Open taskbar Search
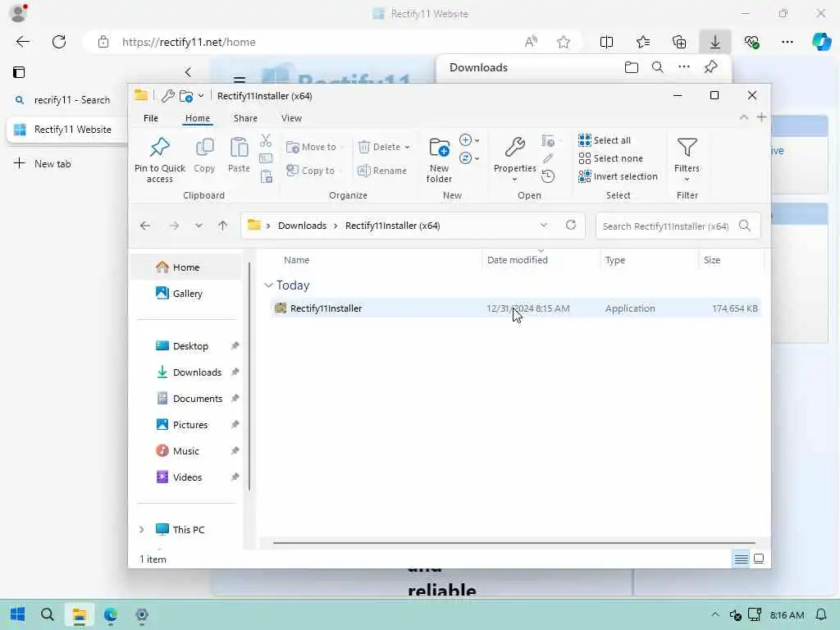This screenshot has width=840, height=630. pos(47,614)
